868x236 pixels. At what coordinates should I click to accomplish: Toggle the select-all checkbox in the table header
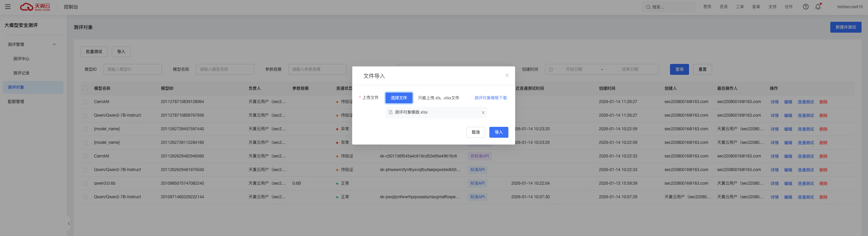tap(85, 88)
